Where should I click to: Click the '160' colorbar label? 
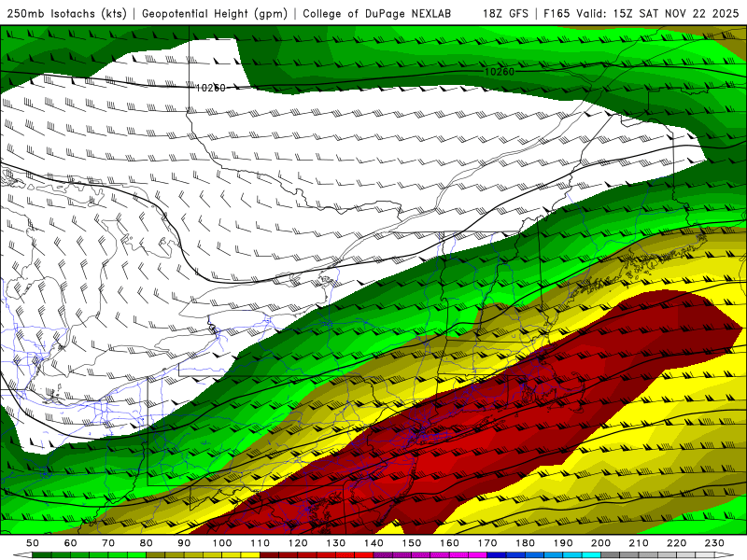[x=449, y=543]
